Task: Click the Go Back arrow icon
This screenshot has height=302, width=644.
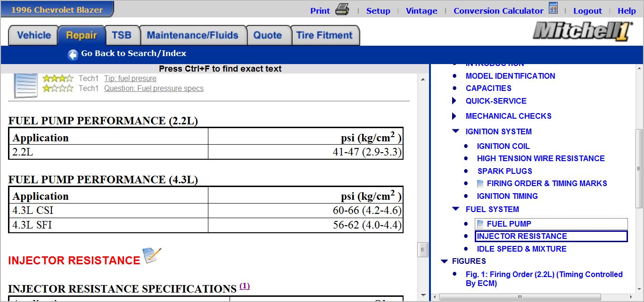Action: (x=73, y=55)
